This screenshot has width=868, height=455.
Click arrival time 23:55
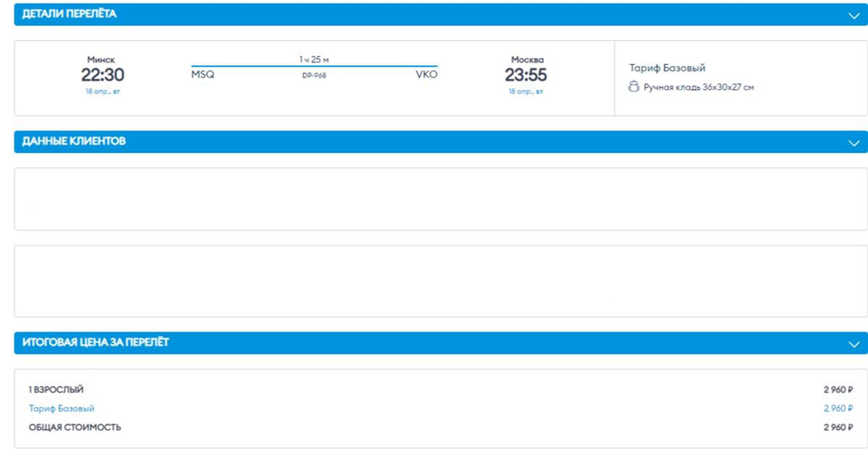pyautogui.click(x=526, y=75)
